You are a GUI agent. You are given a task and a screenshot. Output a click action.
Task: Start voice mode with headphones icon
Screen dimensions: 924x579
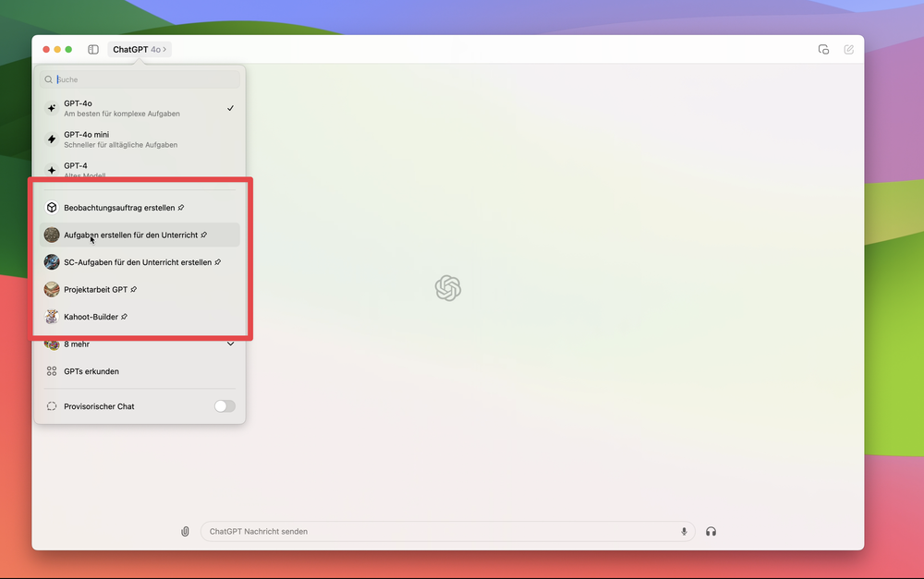pos(711,531)
